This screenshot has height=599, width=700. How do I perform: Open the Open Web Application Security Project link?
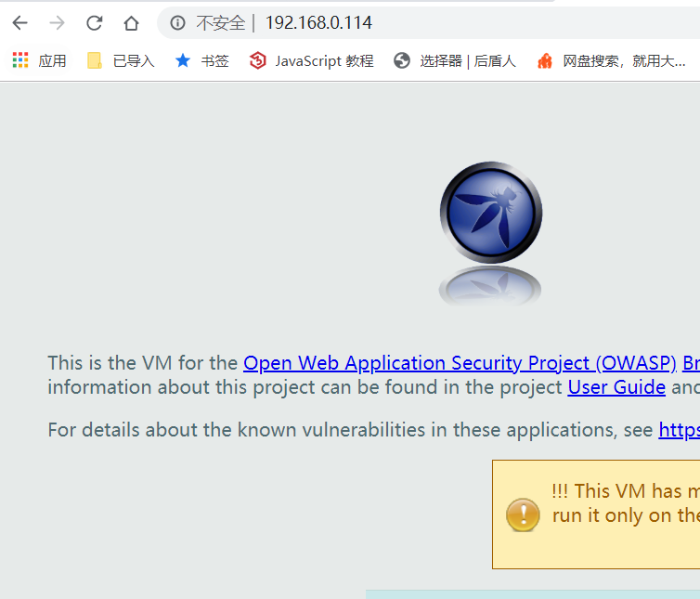pyautogui.click(x=460, y=363)
